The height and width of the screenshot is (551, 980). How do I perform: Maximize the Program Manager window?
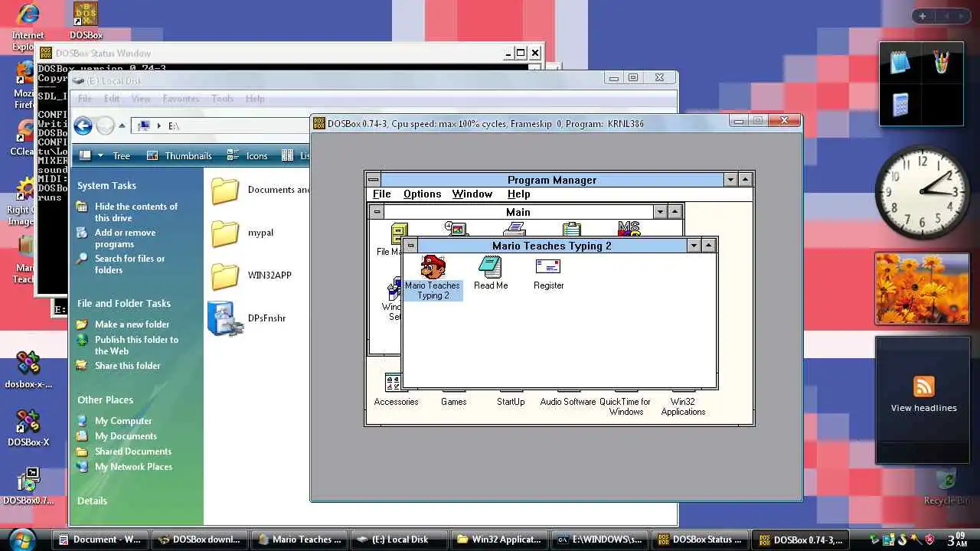[746, 179]
